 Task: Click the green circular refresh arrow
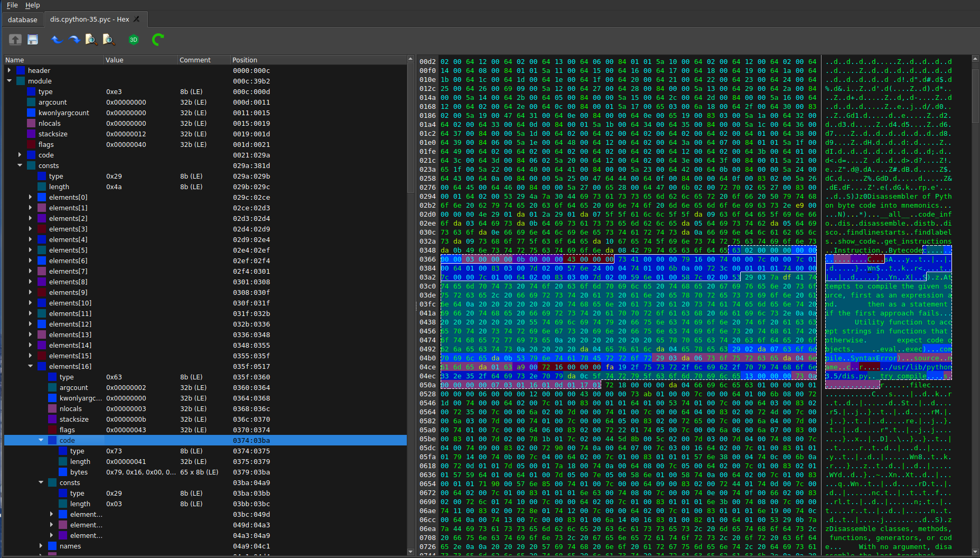[x=157, y=40]
